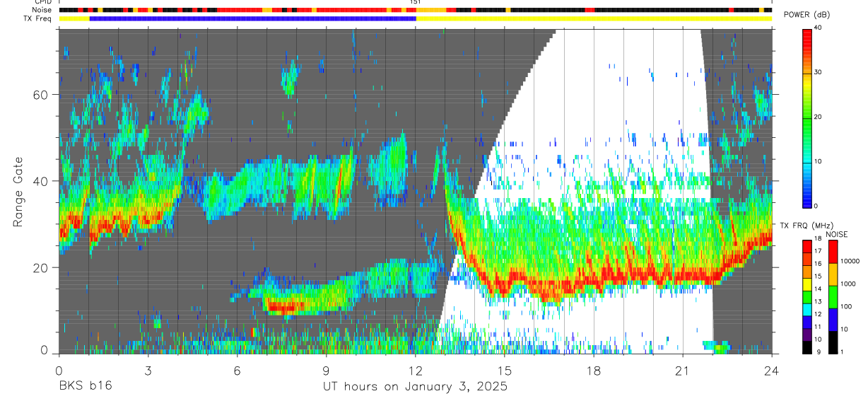The image size is (868, 401).
Task: Click the cyan swatch in the TX FRQ legend
Action: click(x=807, y=308)
